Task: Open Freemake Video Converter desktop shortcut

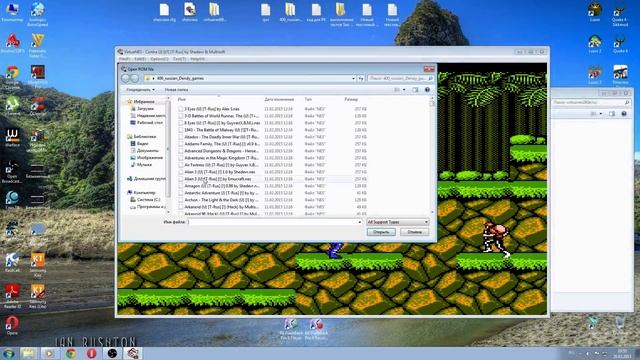Action: coord(38,44)
